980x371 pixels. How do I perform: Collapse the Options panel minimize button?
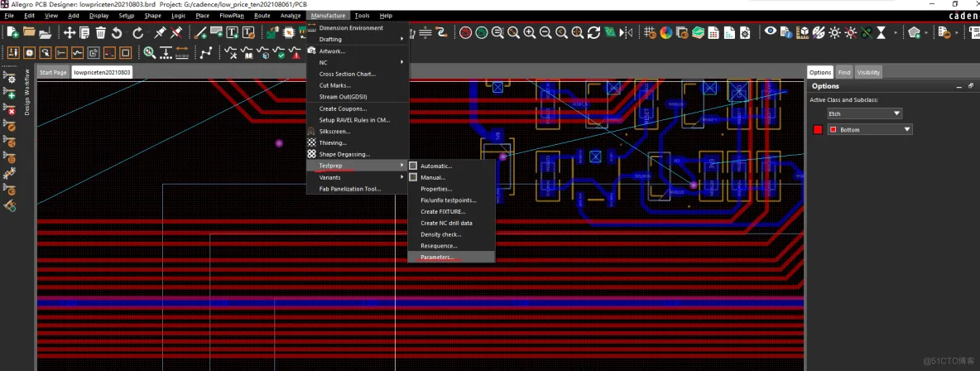point(958,86)
